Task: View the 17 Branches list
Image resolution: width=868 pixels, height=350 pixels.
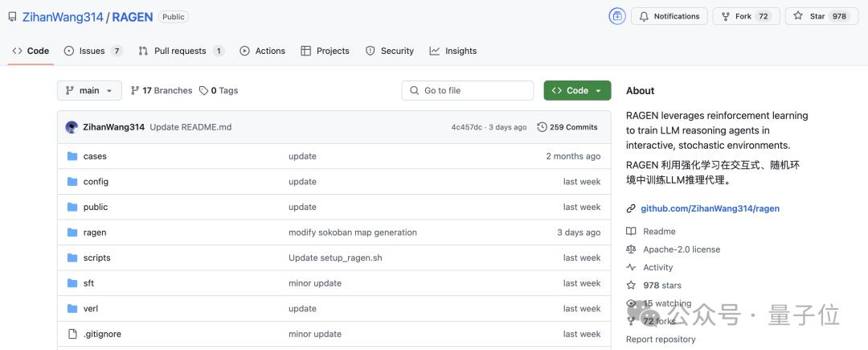Action: click(x=162, y=91)
